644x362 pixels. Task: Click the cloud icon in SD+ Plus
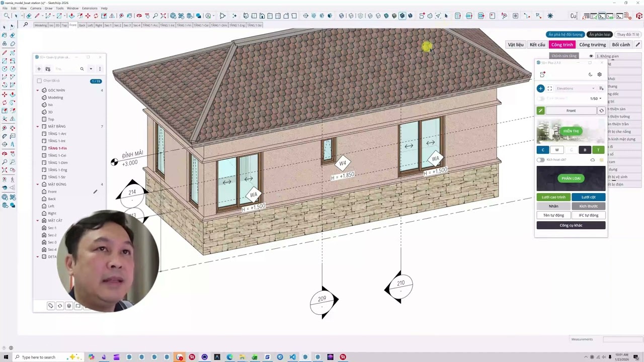point(592,160)
